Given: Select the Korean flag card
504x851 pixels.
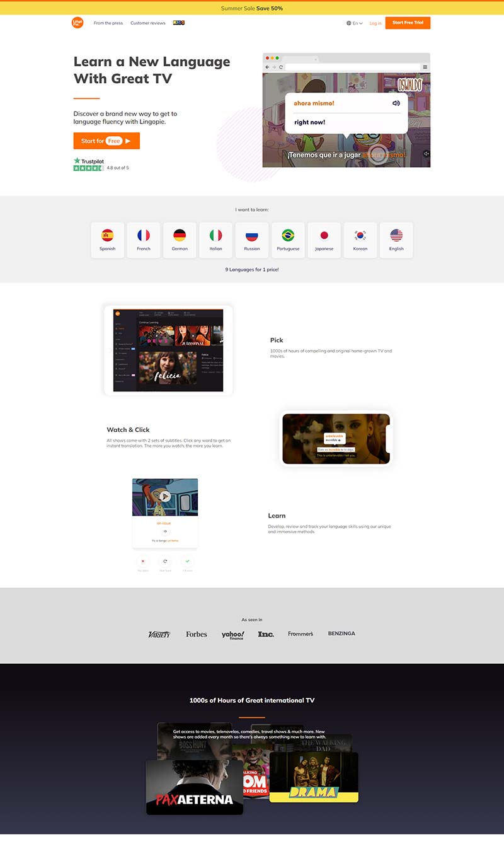Looking at the screenshot, I should click(360, 240).
